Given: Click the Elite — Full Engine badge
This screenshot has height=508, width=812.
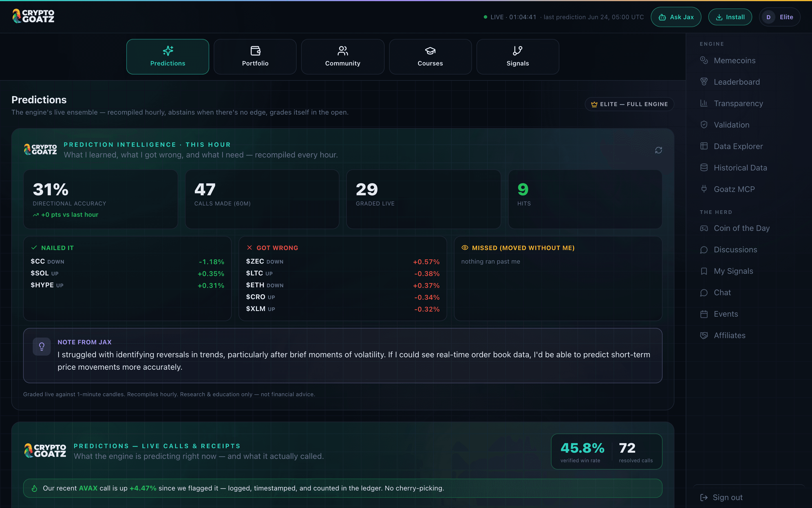Looking at the screenshot, I should [629, 104].
